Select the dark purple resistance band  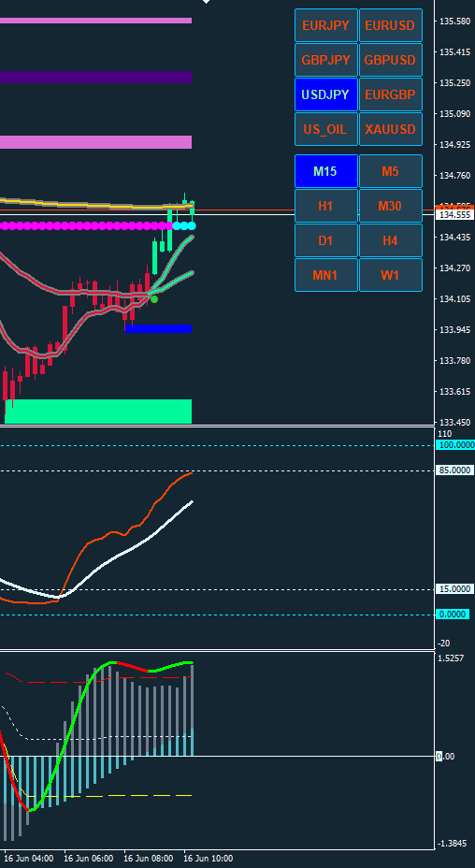(x=95, y=77)
